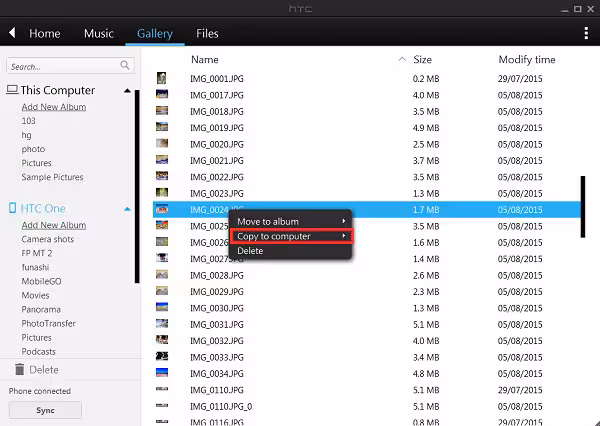The image size is (600, 426).
Task: Click Add New Album under HTC One
Action: pos(54,225)
